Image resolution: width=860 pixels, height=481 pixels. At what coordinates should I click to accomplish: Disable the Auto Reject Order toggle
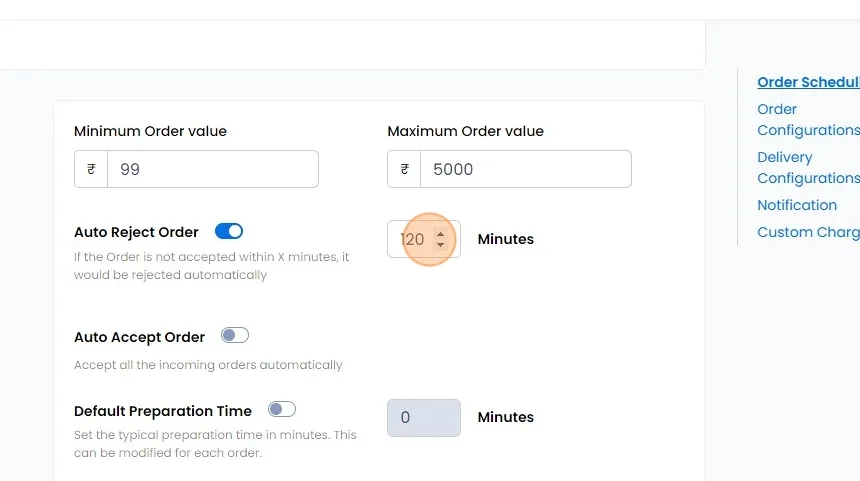[x=229, y=231]
